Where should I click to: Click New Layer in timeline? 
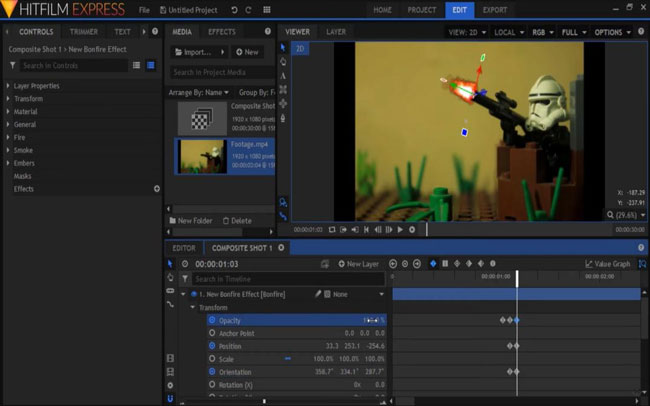[358, 264]
